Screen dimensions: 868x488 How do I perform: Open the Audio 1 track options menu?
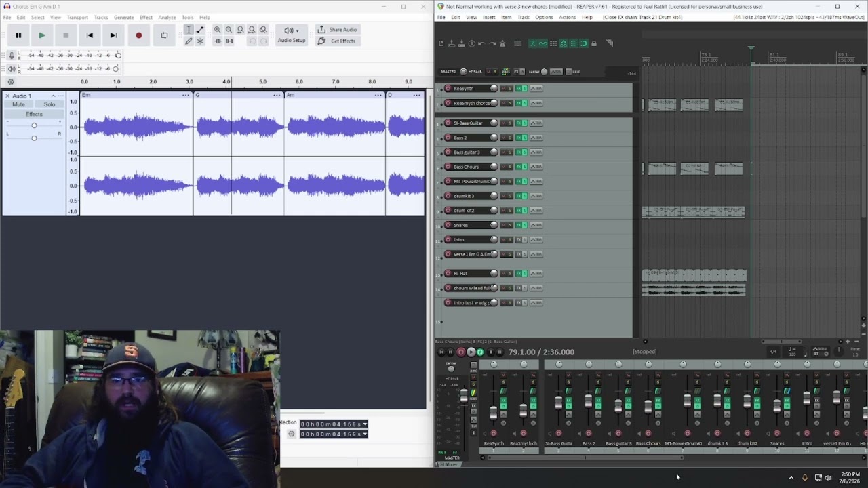click(60, 96)
